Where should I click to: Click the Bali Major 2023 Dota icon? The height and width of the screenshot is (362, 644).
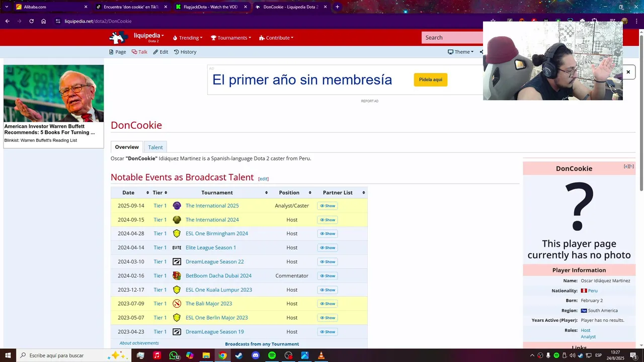(177, 304)
